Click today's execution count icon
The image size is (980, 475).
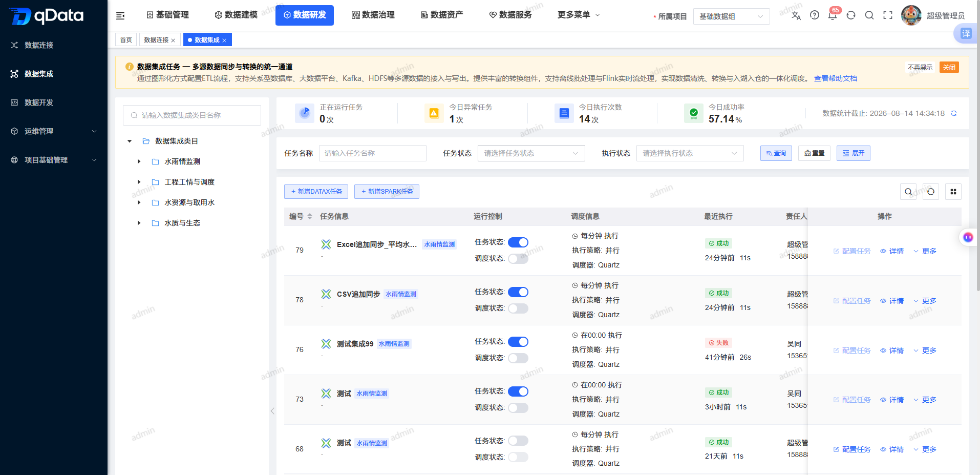coord(564,113)
